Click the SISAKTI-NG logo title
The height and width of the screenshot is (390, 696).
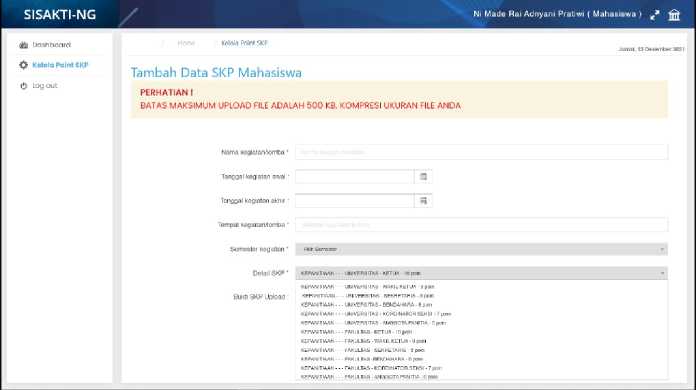pos(60,15)
